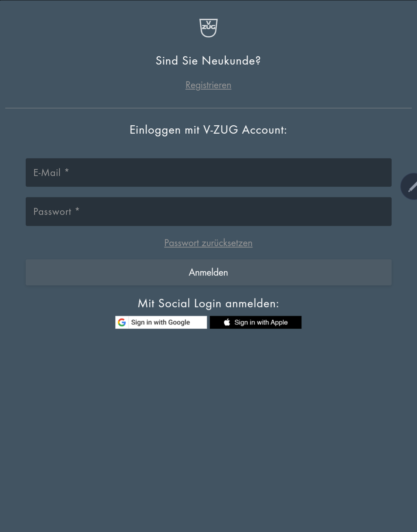Open the Registrieren link
This screenshot has width=417, height=532.
pyautogui.click(x=208, y=85)
